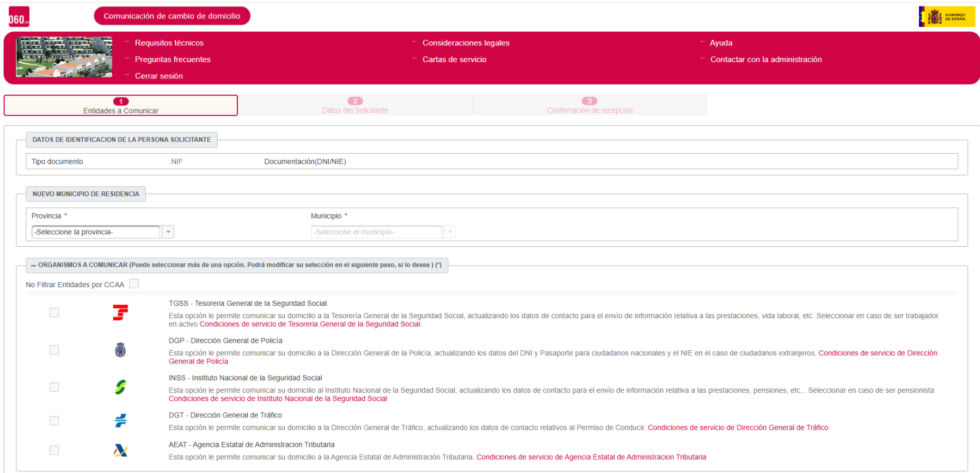
Task: Tick the INSS Instituto Nacional checkbox
Action: 54,387
